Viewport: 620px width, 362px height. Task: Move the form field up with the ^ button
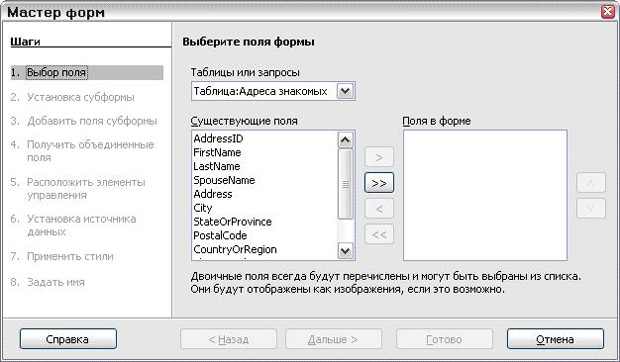(x=591, y=183)
